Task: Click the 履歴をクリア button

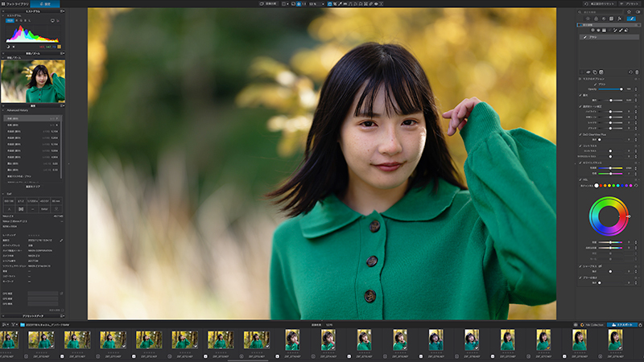Action: [x=33, y=187]
